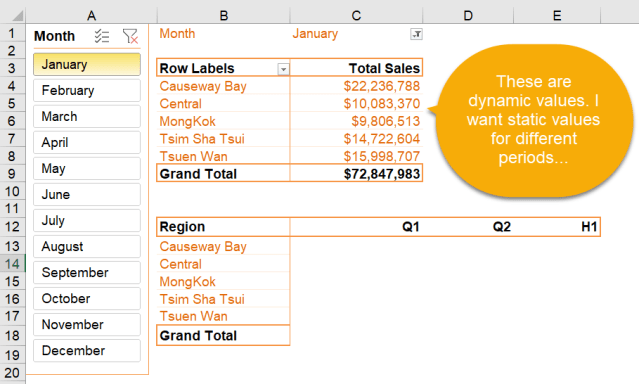639x384 pixels.
Task: Click the cell with $10,083,370
Action: click(x=356, y=104)
